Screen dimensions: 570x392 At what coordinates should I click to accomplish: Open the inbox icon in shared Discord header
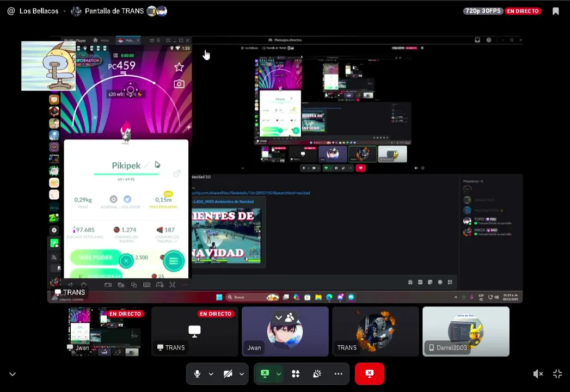pyautogui.click(x=477, y=40)
